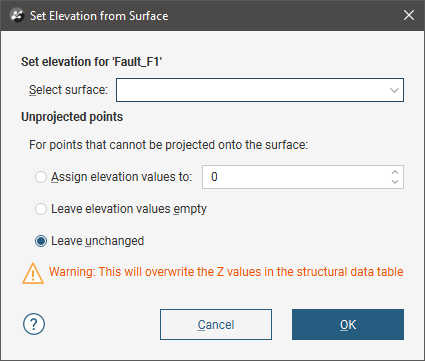The image size is (425, 361).
Task: Select the Leave unchanged radio button
Action: [41, 241]
